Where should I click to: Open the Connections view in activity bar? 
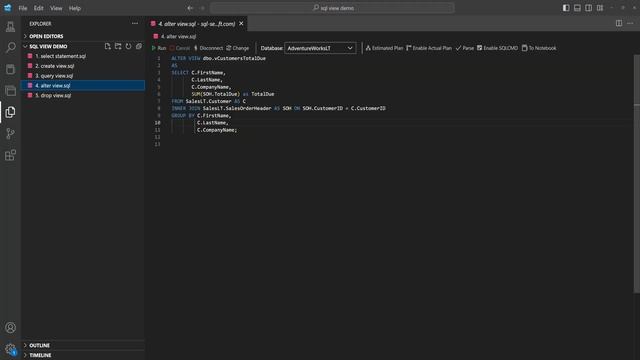click(x=11, y=27)
